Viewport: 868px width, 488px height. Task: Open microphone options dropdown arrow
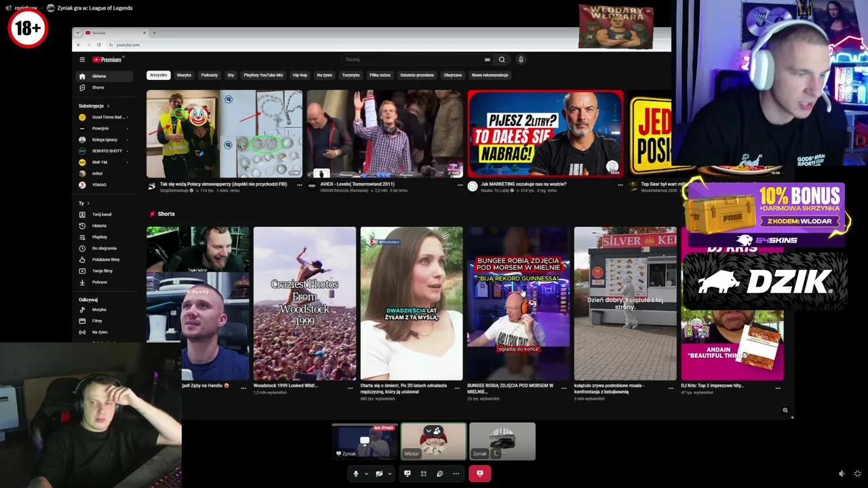click(366, 474)
